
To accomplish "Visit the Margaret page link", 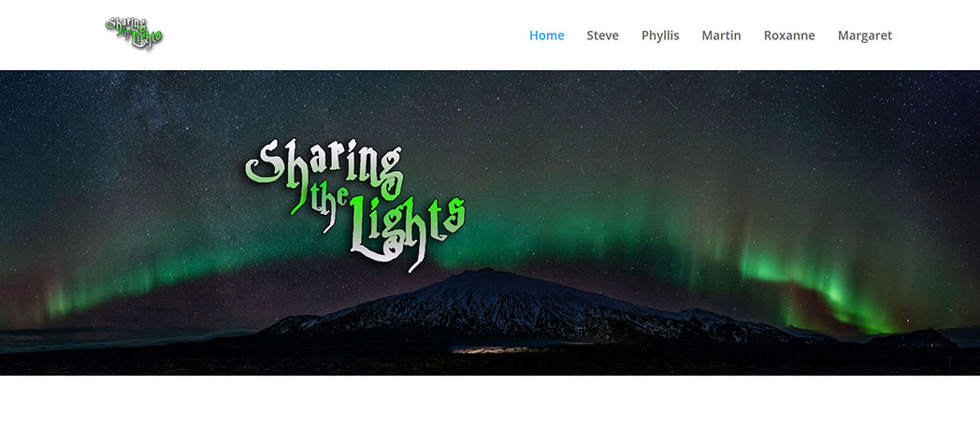I will [864, 36].
